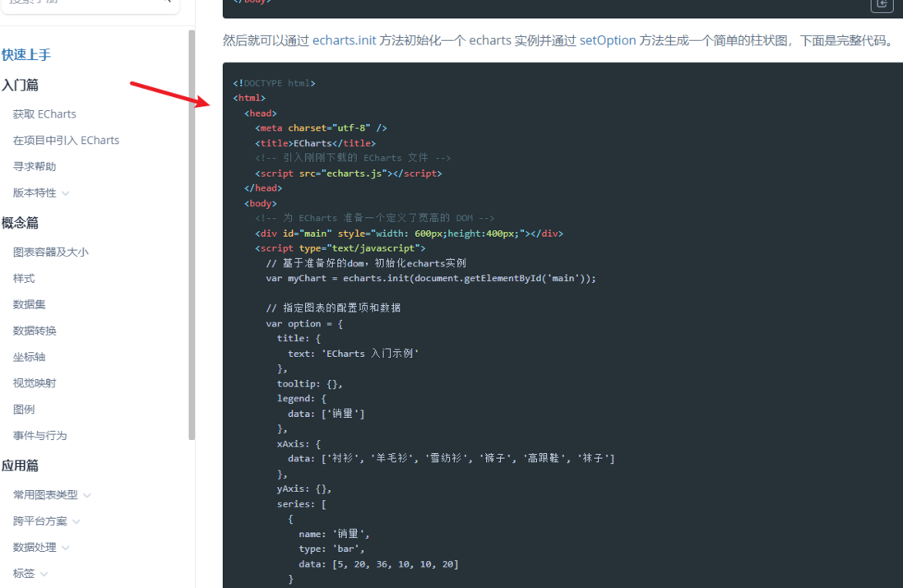Open the 获取 ECharts page
903x588 pixels.
[44, 114]
